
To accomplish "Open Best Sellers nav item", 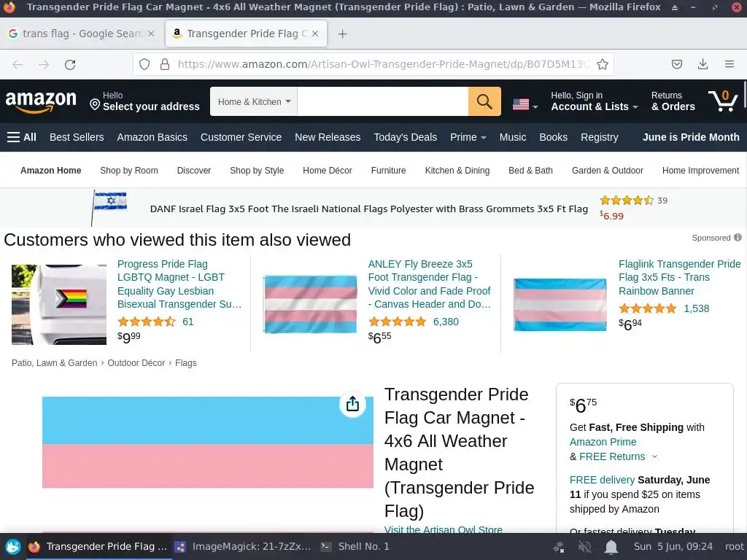I will pos(77,137).
